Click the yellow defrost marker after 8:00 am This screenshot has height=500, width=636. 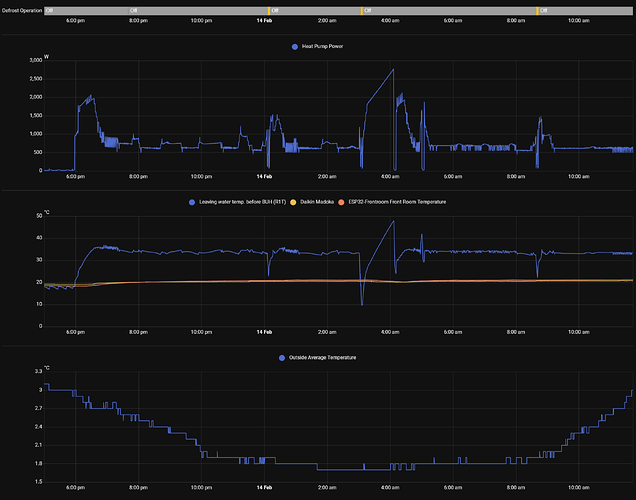537,11
